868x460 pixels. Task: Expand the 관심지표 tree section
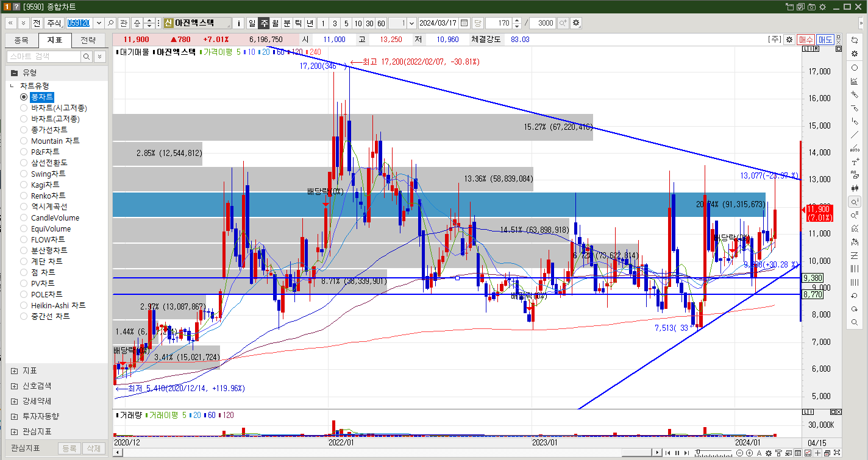(14, 431)
